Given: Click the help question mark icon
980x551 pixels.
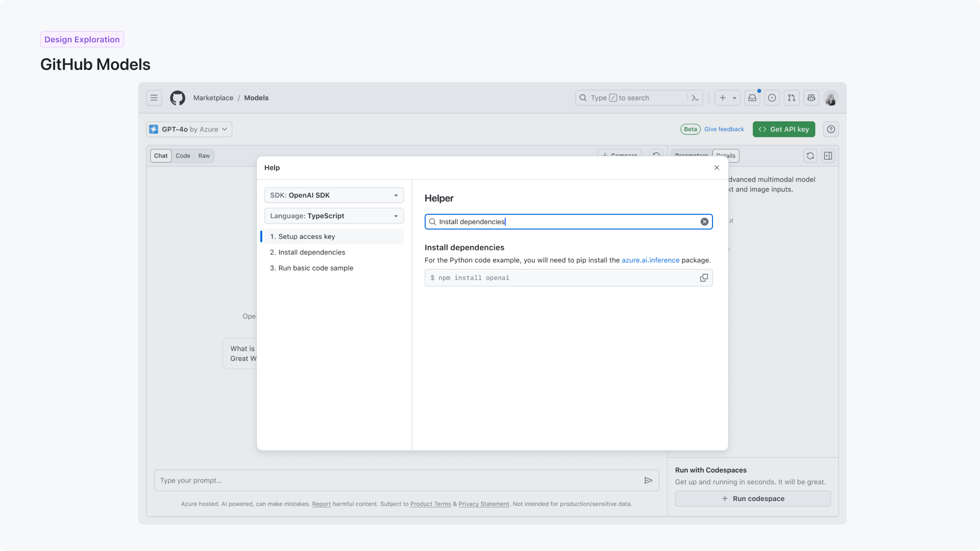Looking at the screenshot, I should [x=830, y=129].
